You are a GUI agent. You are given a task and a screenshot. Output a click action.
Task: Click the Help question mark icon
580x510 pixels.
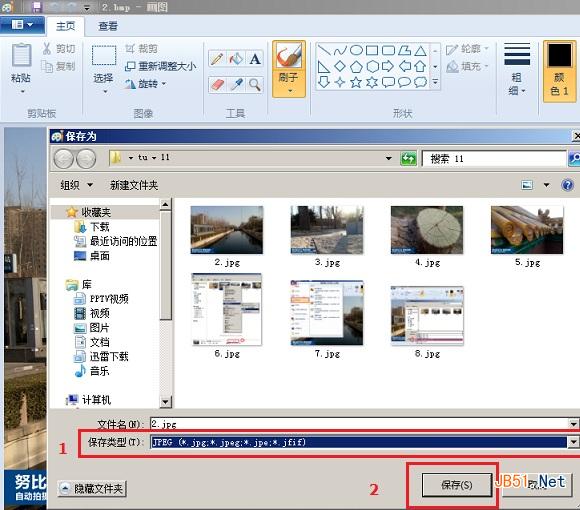[x=567, y=185]
